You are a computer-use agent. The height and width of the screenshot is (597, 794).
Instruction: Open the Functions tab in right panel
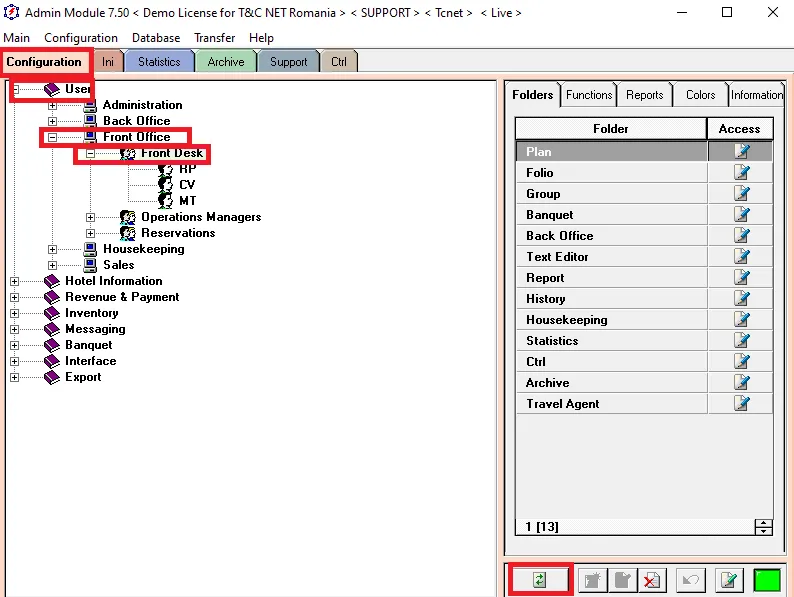(x=589, y=95)
